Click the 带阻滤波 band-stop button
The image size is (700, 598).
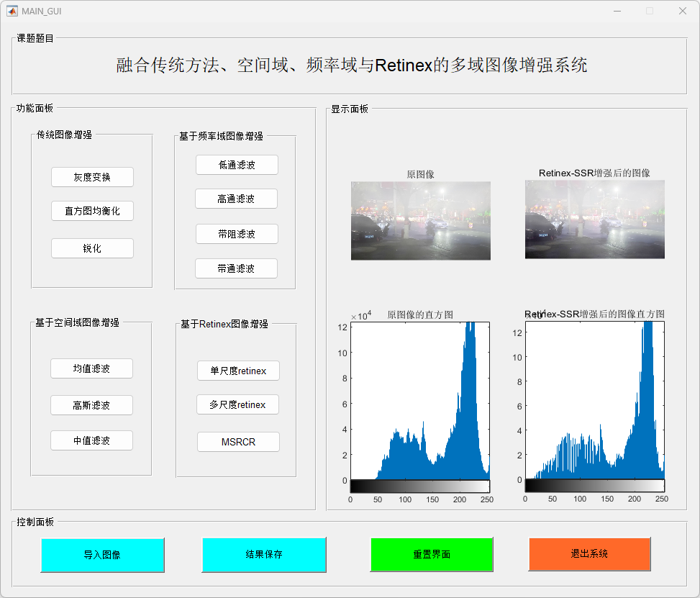237,234
